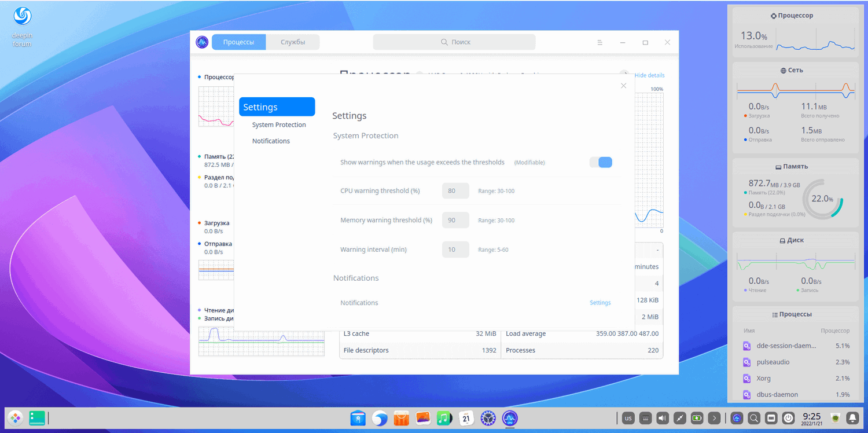
Task: Toggle the usage threshold warnings switch
Action: pos(601,162)
